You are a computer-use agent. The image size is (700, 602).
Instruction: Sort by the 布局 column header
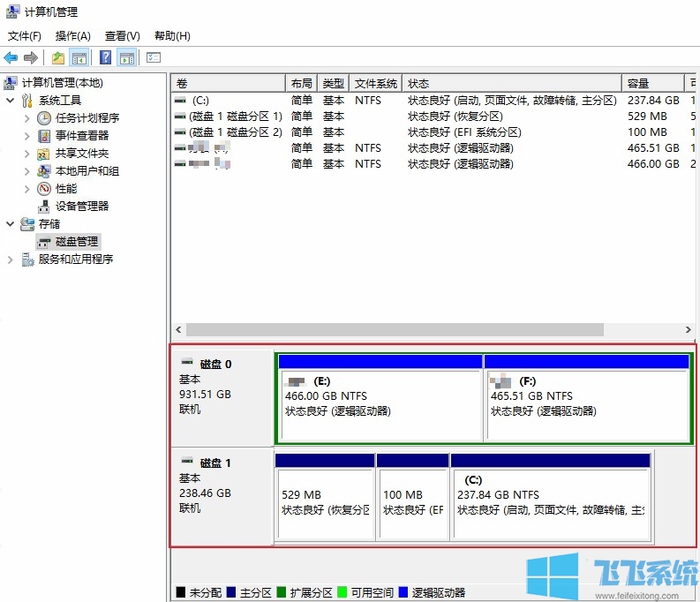coord(301,84)
